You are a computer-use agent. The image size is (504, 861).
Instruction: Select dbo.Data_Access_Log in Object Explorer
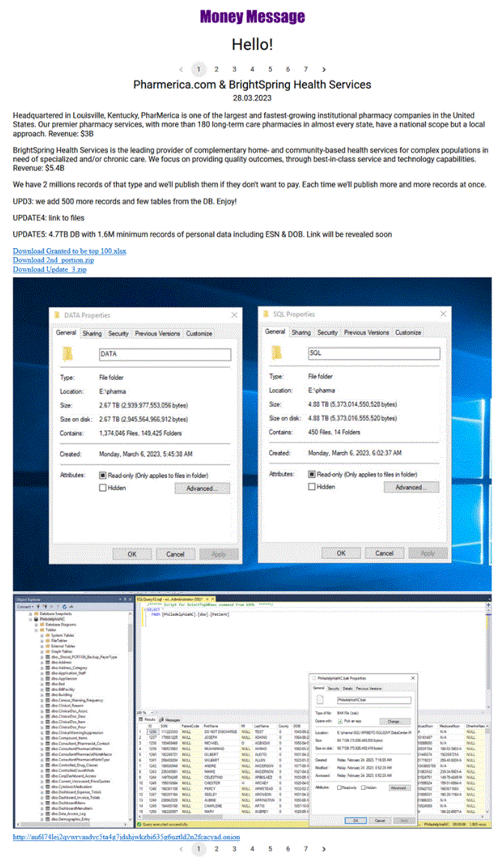[69, 814]
